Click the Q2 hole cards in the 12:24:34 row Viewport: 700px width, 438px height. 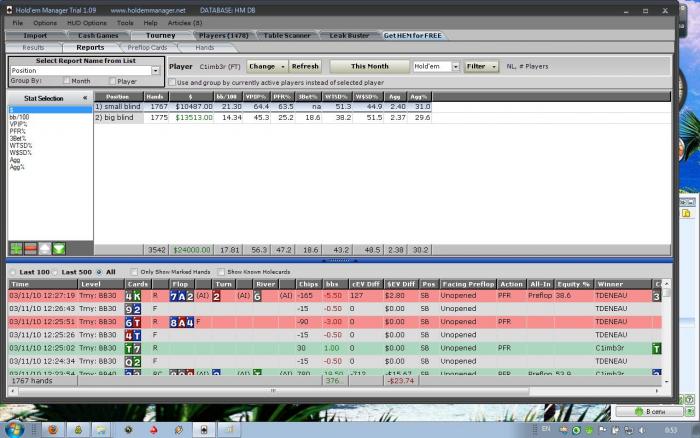133,361
